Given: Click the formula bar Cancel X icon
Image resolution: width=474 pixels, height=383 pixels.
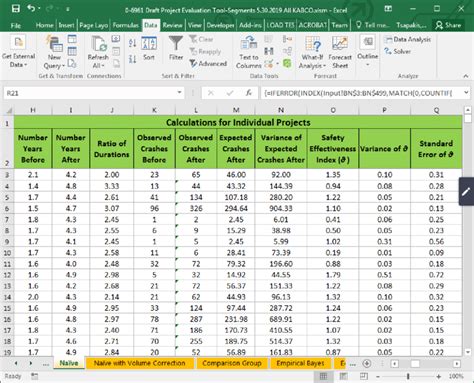Looking at the screenshot, I should (211, 93).
